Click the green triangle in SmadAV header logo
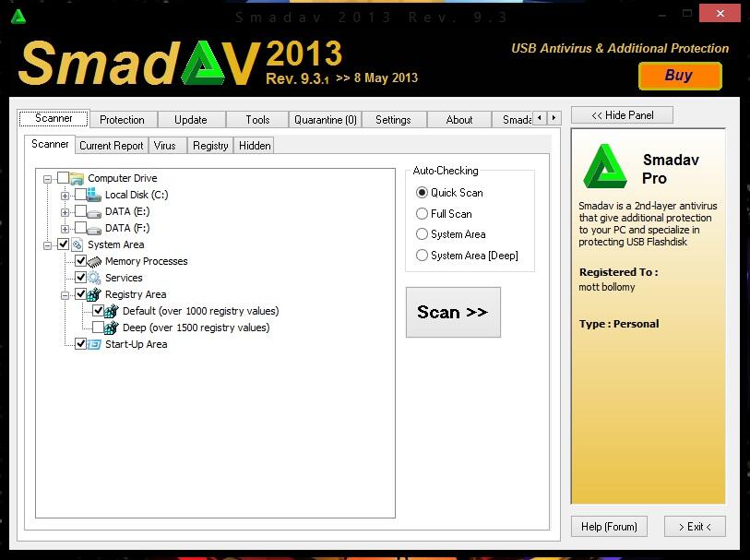The width and height of the screenshot is (750, 560). (204, 63)
